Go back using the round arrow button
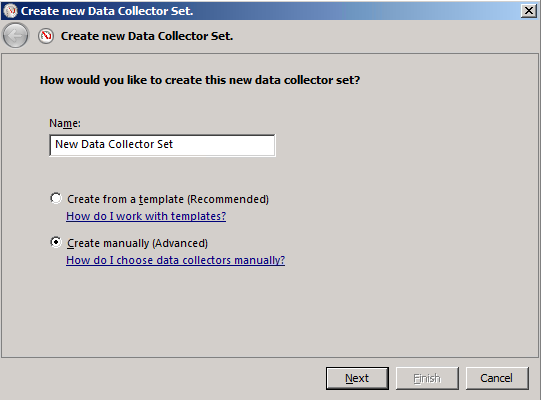 tap(15, 36)
